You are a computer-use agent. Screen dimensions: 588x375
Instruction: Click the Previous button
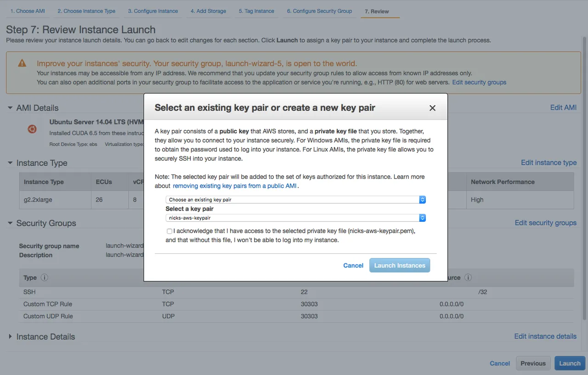pos(533,363)
